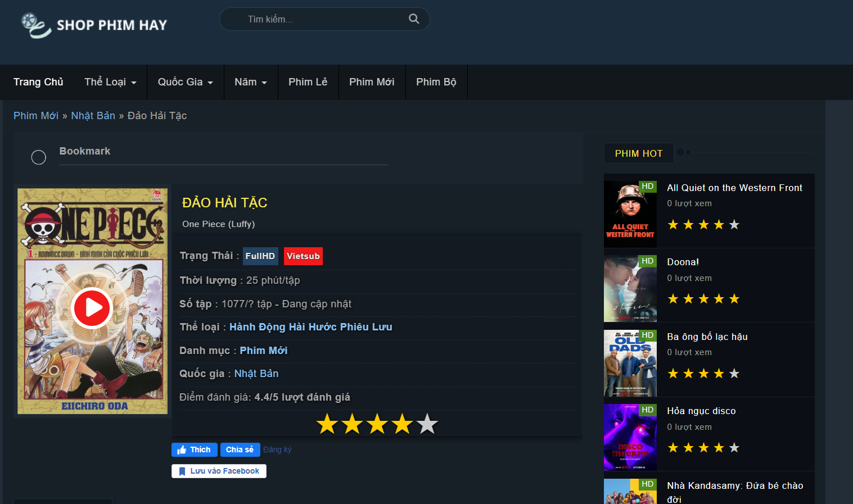Click the Đăng ký link
Screen dimensions: 853x504
tap(277, 449)
